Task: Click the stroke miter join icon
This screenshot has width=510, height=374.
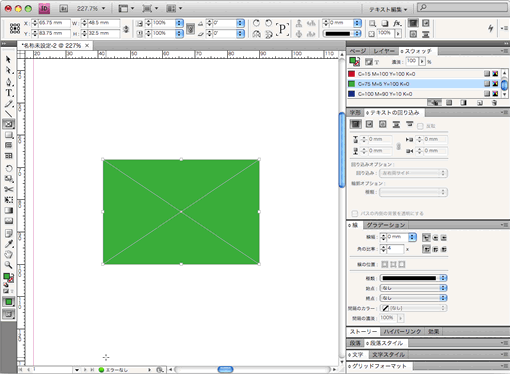Action: tap(426, 249)
